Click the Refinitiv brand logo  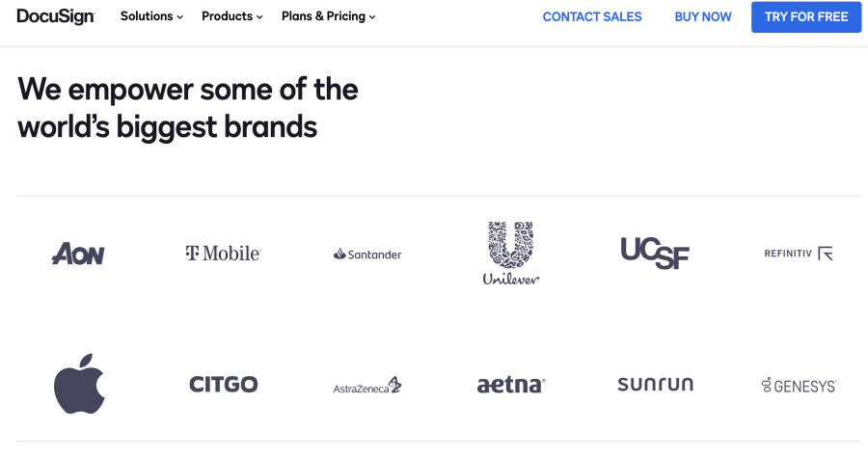[x=799, y=254]
